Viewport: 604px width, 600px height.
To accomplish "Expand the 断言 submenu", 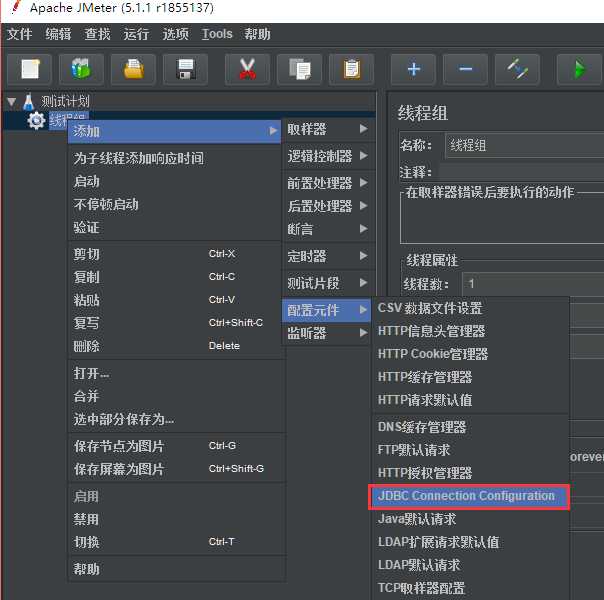I will tap(327, 229).
